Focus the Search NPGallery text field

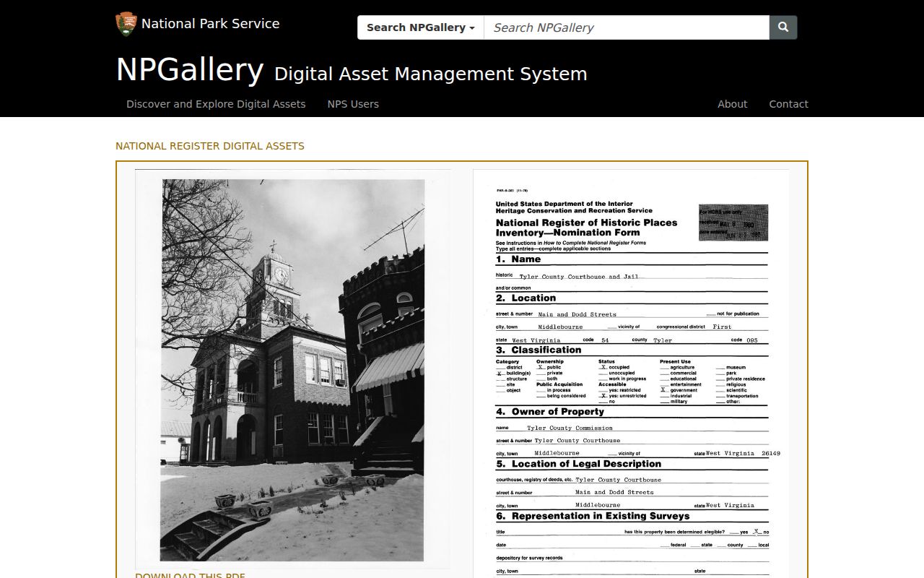[627, 27]
